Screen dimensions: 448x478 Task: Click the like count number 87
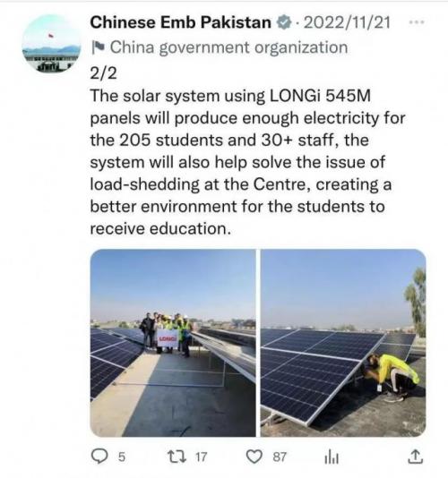280,457
